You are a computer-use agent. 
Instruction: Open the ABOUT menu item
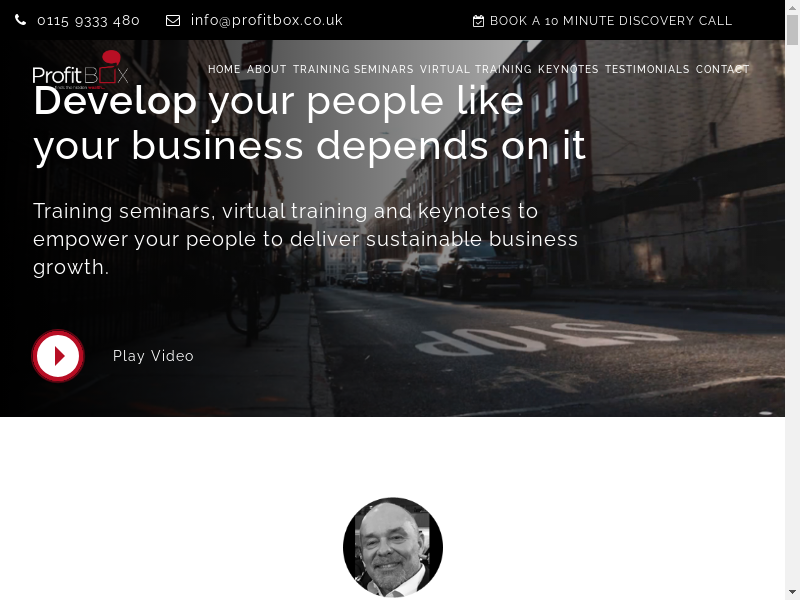tap(267, 69)
